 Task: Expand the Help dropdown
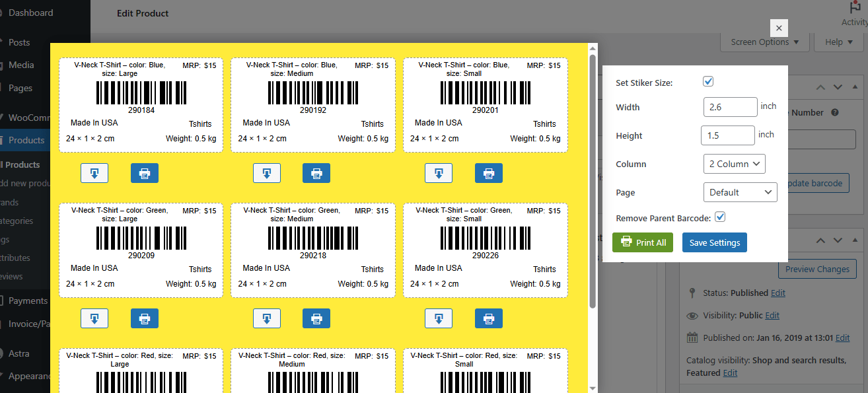838,42
